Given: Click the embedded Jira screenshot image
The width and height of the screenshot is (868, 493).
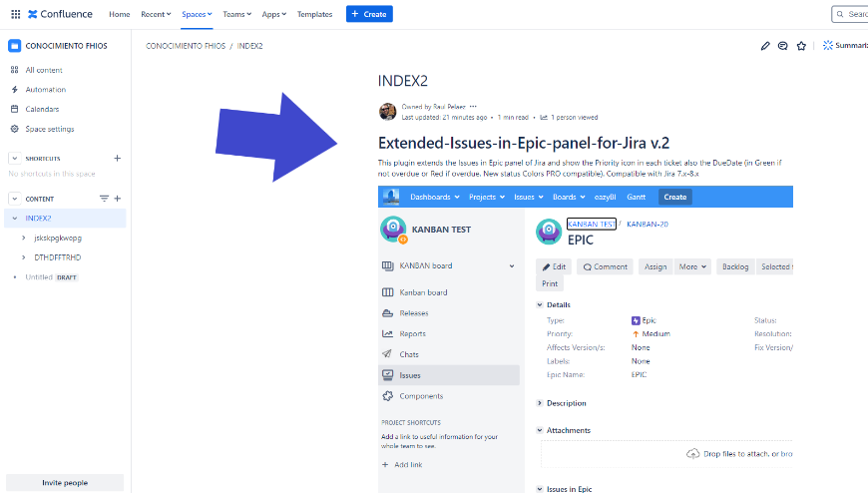Looking at the screenshot, I should [585, 339].
